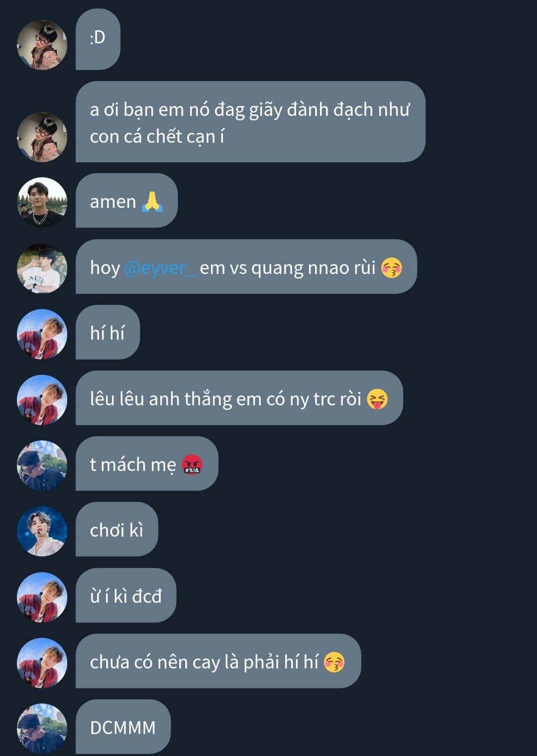Viewport: 537px width, 756px height.
Task: Click kissing emoji after "nnao rùi"
Action: click(x=392, y=268)
